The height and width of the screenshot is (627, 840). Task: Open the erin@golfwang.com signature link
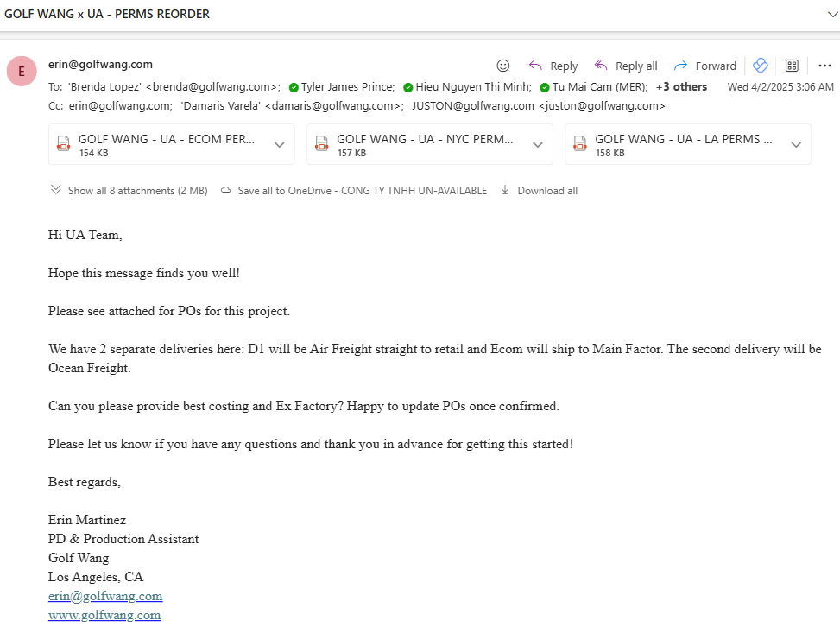tap(105, 596)
